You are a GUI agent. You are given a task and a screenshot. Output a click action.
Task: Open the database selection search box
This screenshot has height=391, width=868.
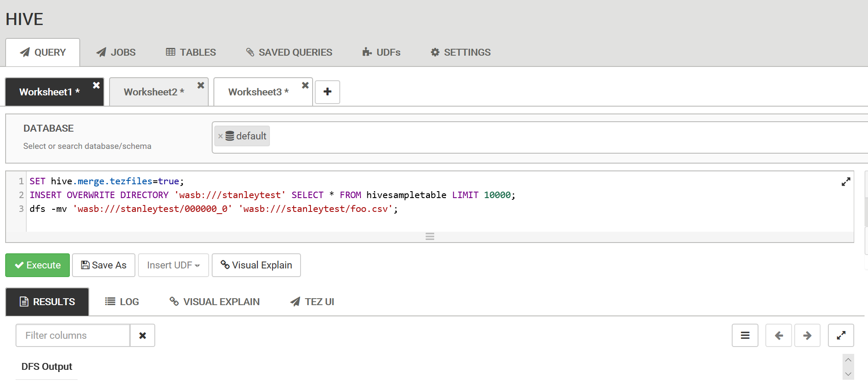(x=561, y=137)
